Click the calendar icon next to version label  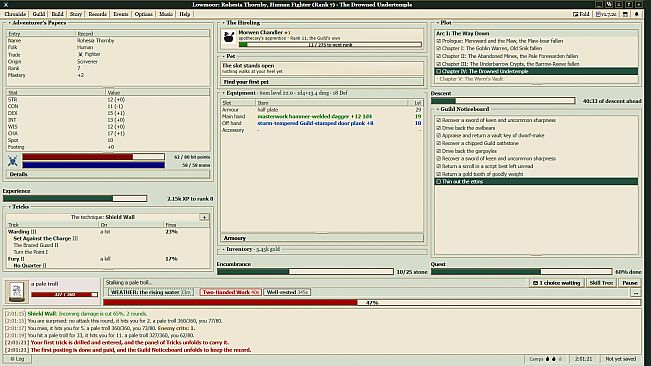(x=625, y=14)
